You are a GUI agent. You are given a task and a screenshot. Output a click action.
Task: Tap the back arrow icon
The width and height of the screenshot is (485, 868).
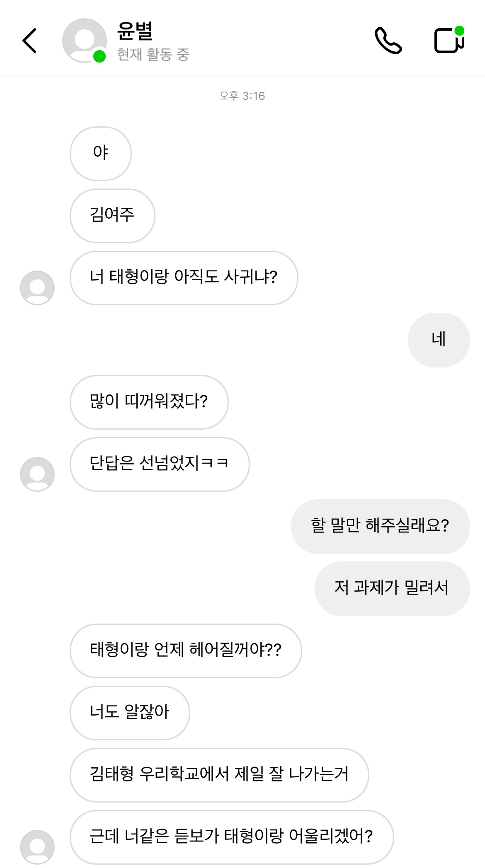29,41
